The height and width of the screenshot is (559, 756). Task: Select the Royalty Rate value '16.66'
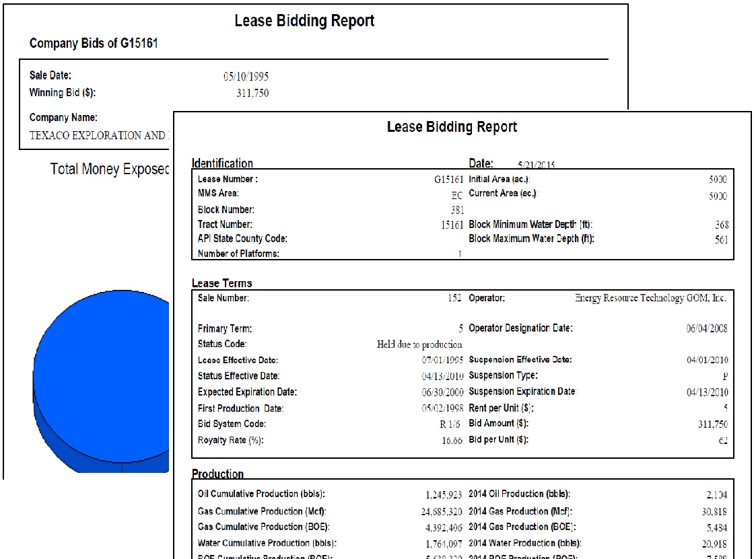(452, 441)
